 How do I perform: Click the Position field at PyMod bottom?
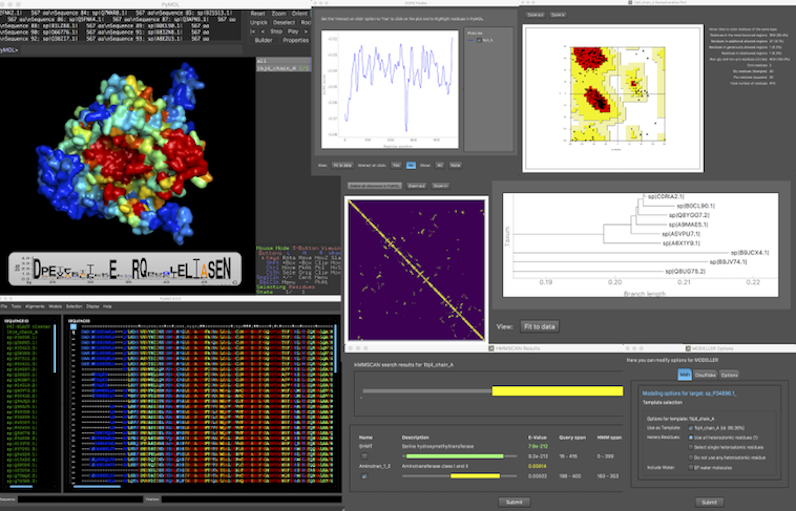point(251,499)
